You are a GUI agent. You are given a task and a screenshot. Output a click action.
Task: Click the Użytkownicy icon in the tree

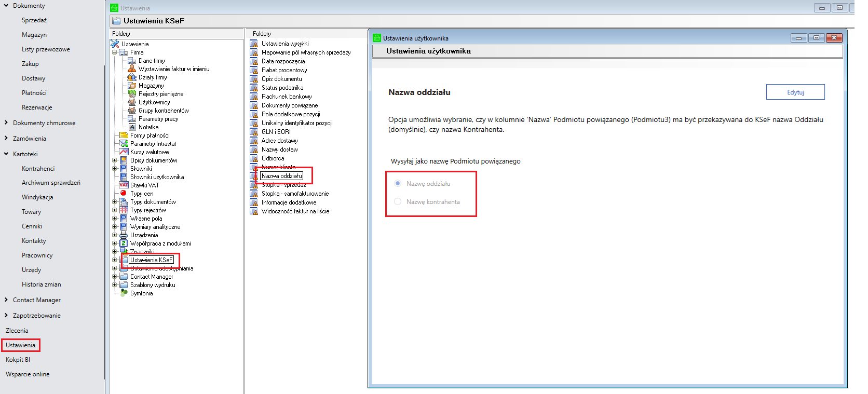(x=132, y=102)
